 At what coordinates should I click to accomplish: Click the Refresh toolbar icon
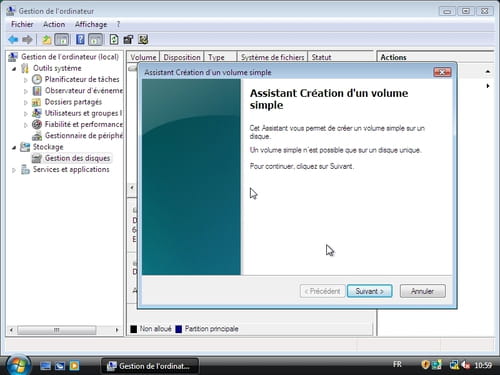point(114,40)
